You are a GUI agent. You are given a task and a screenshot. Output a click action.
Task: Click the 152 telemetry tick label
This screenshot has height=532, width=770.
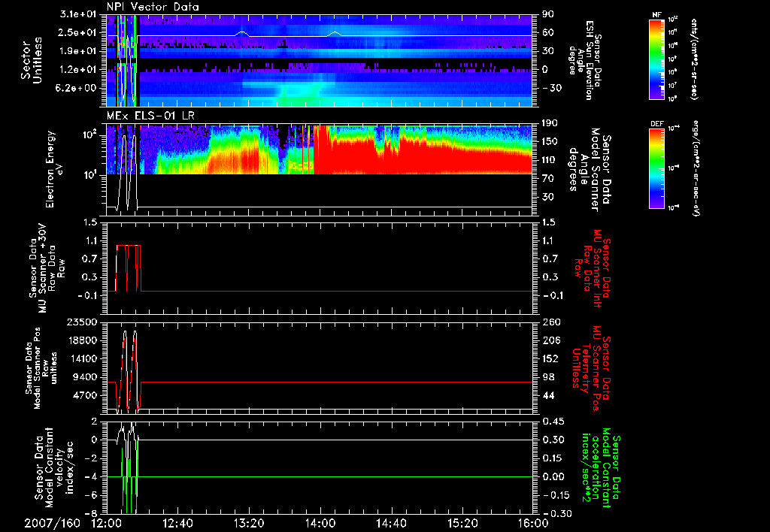pos(550,358)
